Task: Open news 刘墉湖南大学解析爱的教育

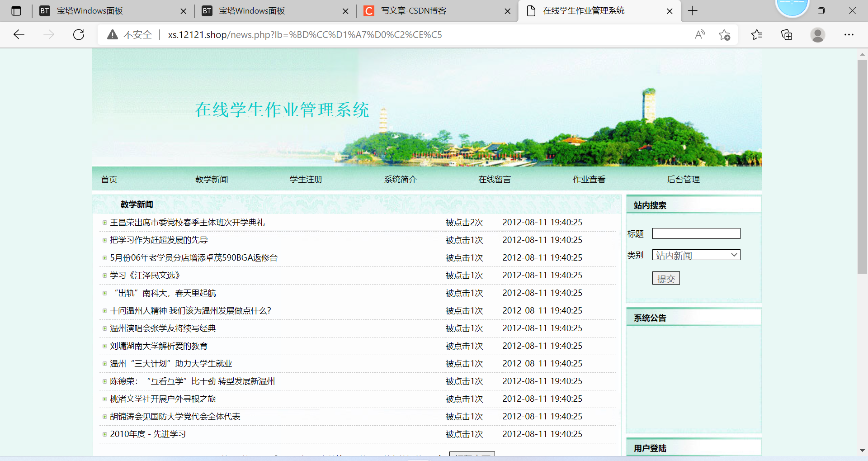Action: pos(159,346)
